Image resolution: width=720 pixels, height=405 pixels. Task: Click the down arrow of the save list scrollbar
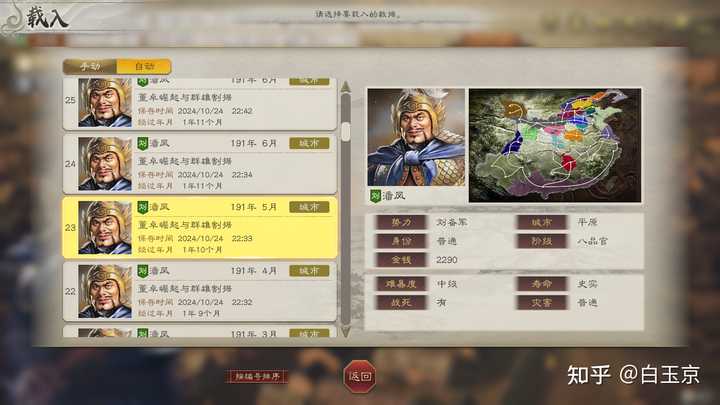click(x=346, y=332)
